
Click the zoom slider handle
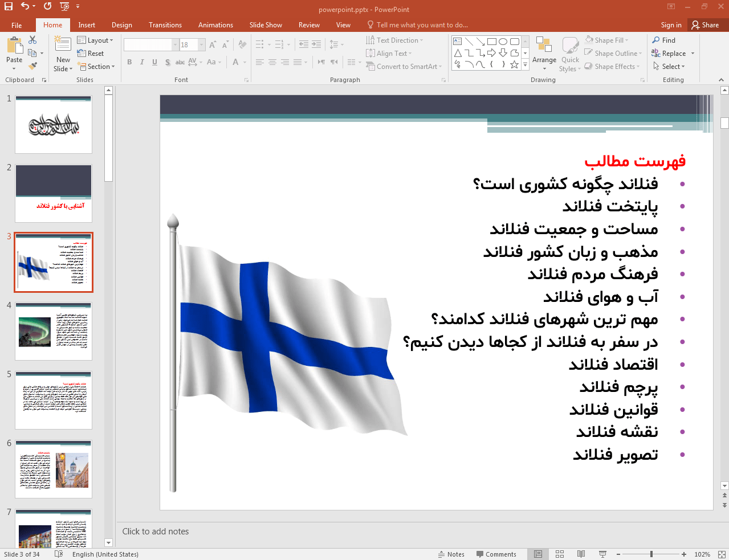pyautogui.click(x=651, y=554)
